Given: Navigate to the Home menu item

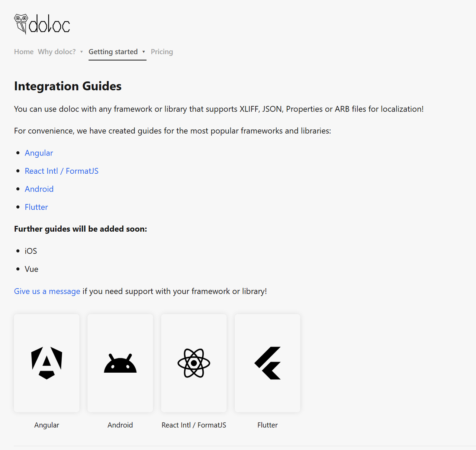Looking at the screenshot, I should click(x=23, y=52).
